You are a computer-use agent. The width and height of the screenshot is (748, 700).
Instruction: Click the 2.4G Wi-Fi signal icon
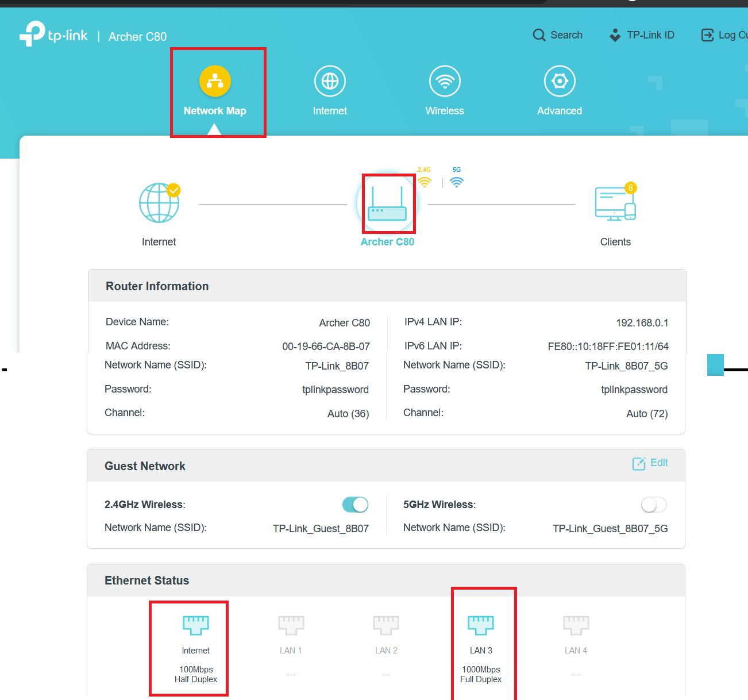coord(425,182)
